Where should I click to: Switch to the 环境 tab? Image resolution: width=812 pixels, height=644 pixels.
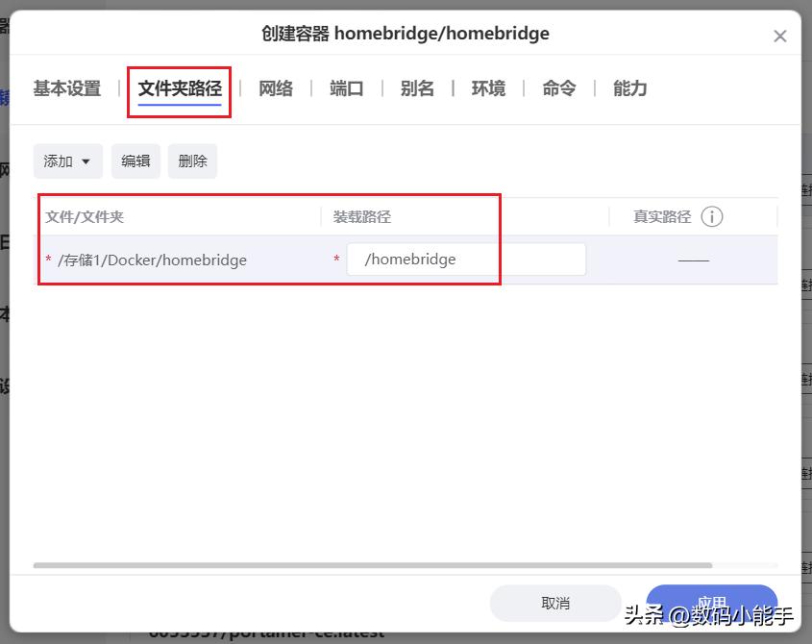pos(488,88)
